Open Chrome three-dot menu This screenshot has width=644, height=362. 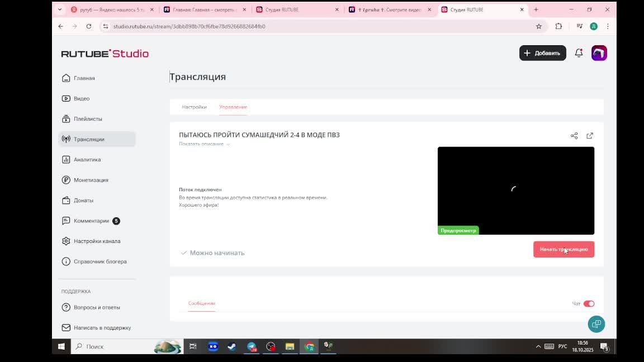608,26
